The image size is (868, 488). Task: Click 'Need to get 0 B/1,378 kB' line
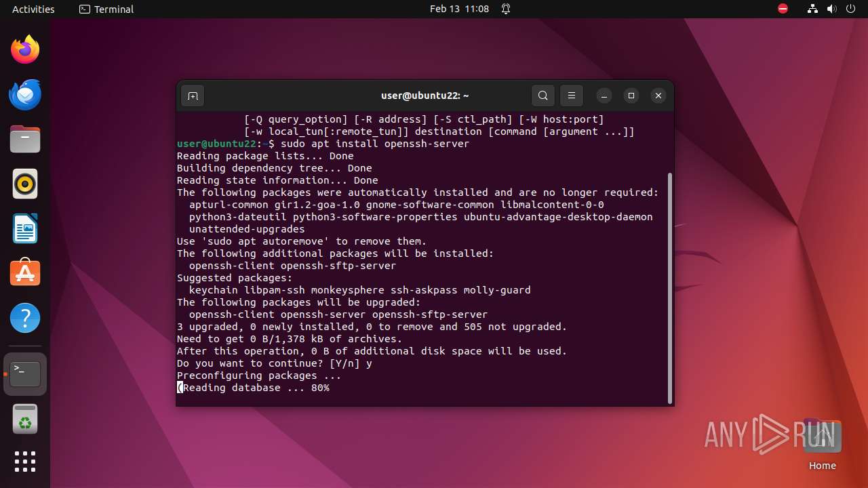290,339
